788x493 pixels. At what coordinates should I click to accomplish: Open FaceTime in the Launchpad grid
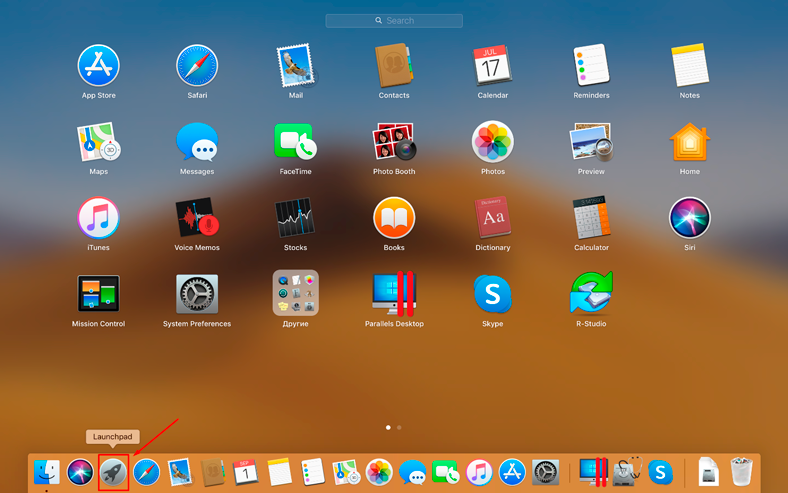pos(296,142)
